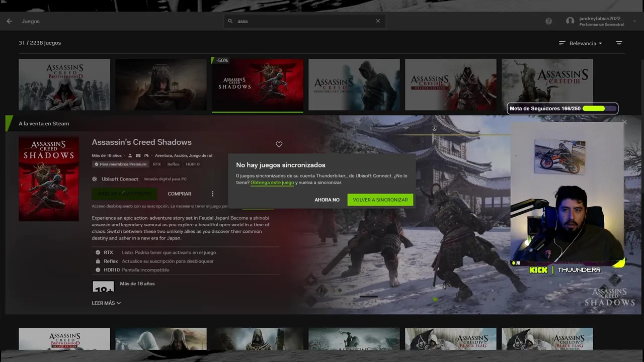Click the 'Obtenga este juego' link
The width and height of the screenshot is (644, 362).
[272, 183]
